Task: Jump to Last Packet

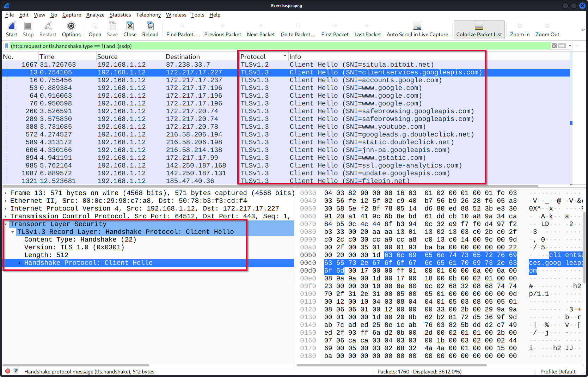Action: coord(368,29)
